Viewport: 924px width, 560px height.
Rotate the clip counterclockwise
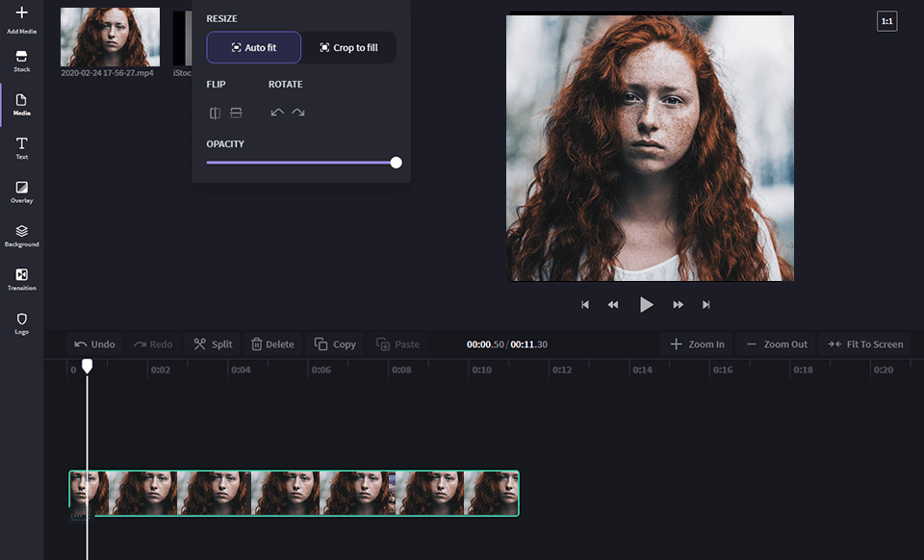coord(277,113)
